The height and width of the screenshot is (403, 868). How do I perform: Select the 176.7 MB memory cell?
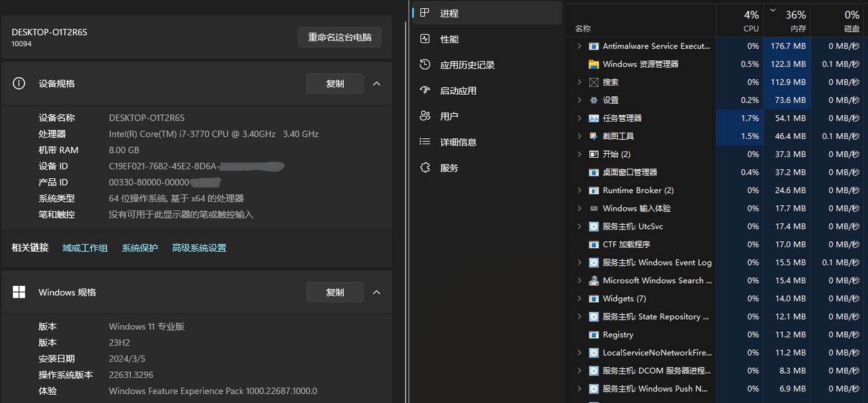coord(787,46)
